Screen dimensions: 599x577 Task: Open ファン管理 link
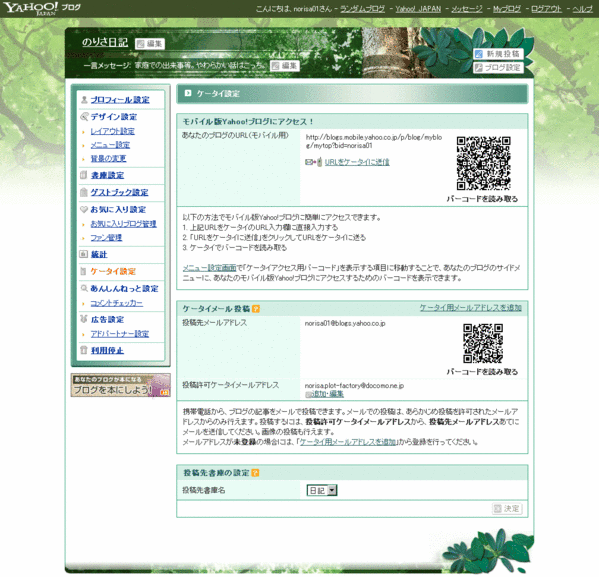click(106, 238)
